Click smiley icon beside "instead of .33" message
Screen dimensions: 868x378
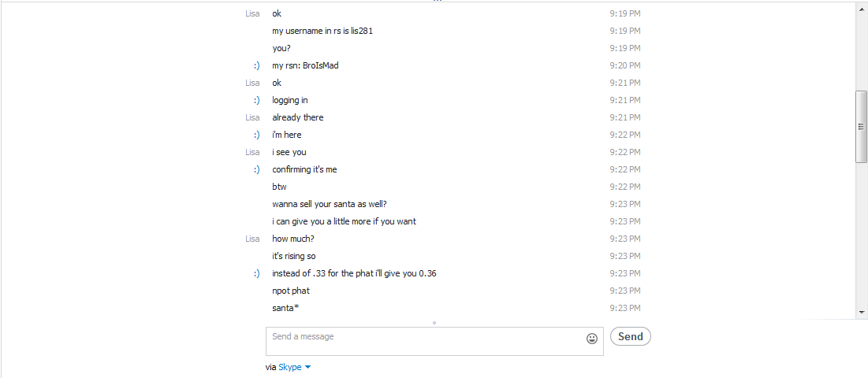[256, 273]
